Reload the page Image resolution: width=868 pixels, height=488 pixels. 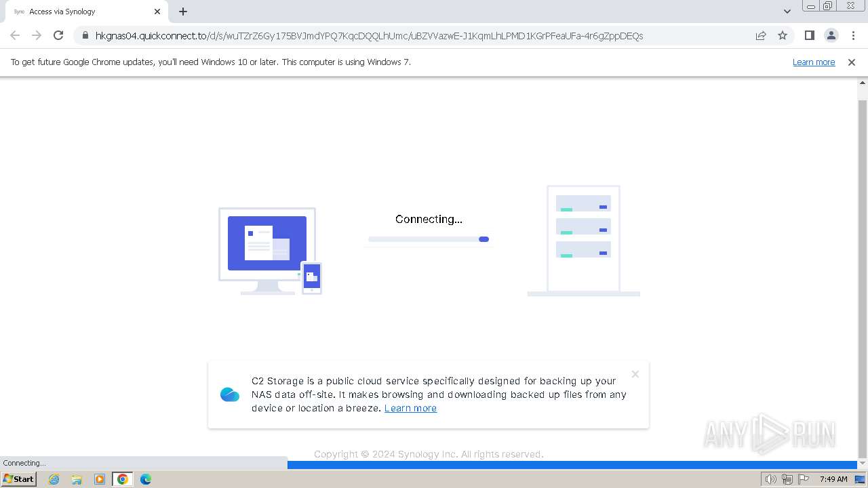coord(58,35)
